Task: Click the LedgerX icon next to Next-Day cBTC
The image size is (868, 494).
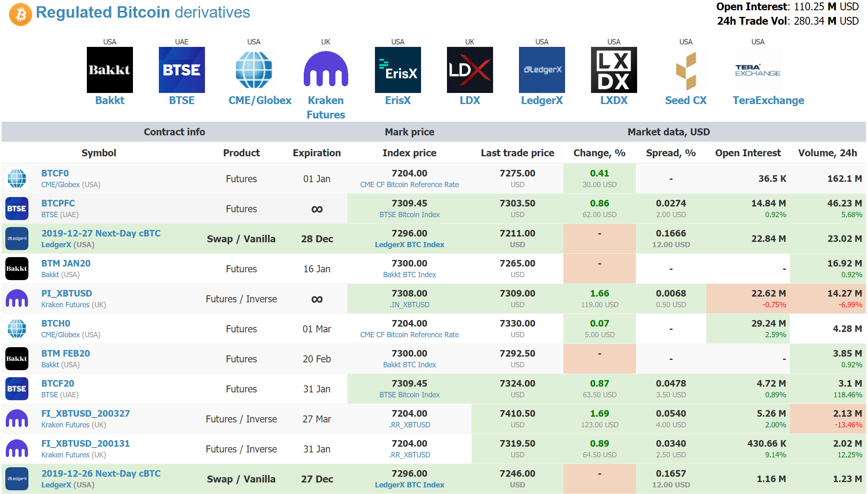Action: pyautogui.click(x=17, y=239)
